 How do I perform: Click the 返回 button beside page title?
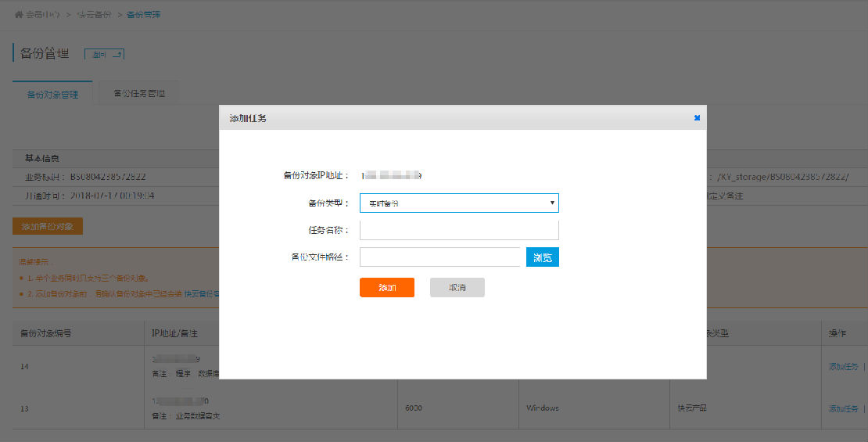[x=104, y=54]
